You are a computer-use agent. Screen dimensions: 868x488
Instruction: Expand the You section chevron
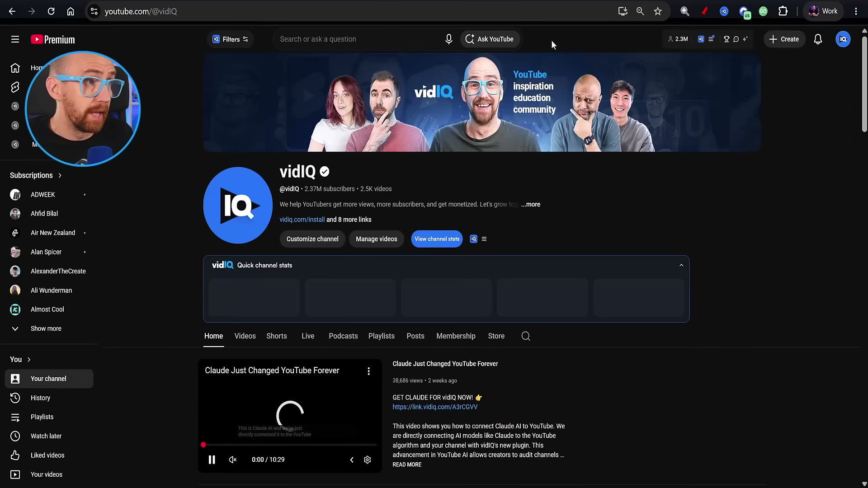pyautogui.click(x=29, y=360)
